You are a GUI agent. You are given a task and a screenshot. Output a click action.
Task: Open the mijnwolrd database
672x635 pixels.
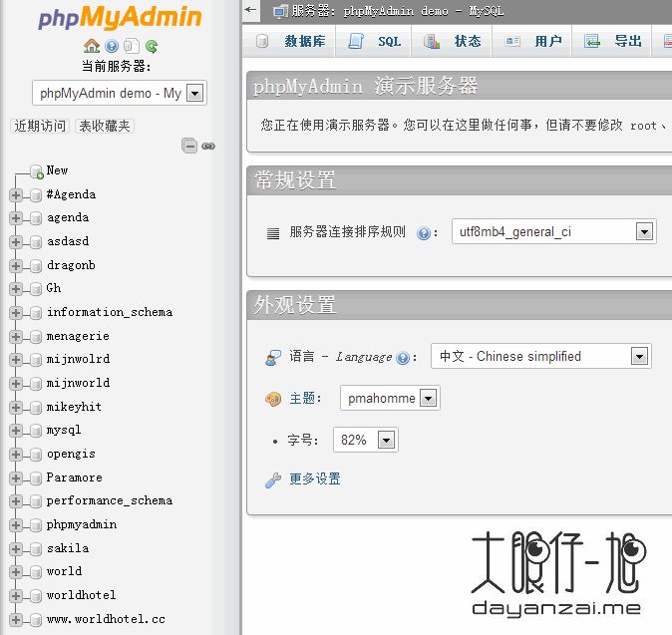(x=78, y=359)
